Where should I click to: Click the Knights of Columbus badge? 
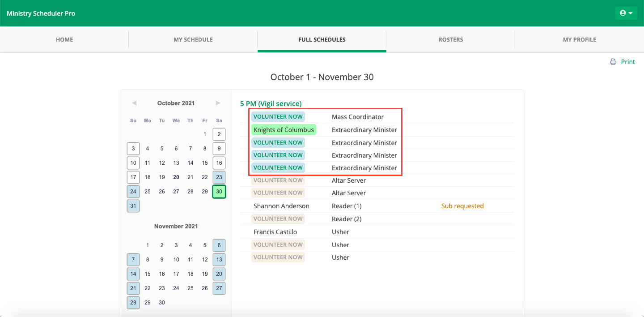284,130
